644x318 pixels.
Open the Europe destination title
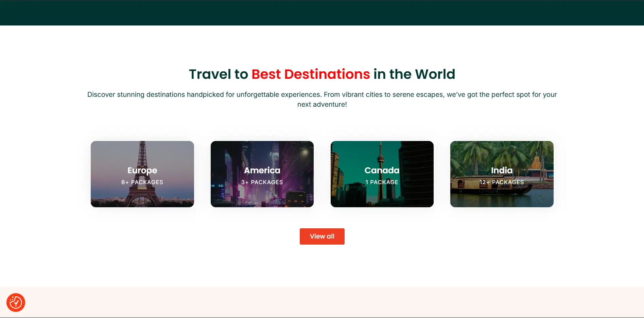142,170
